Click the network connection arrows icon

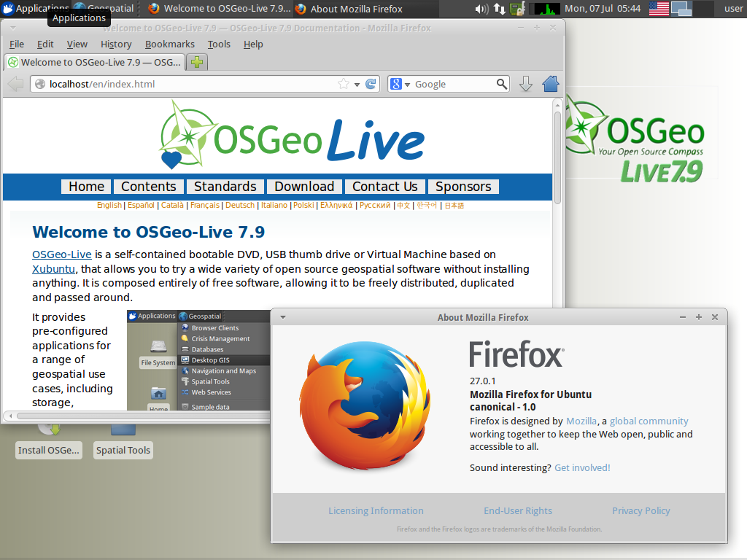click(x=499, y=9)
